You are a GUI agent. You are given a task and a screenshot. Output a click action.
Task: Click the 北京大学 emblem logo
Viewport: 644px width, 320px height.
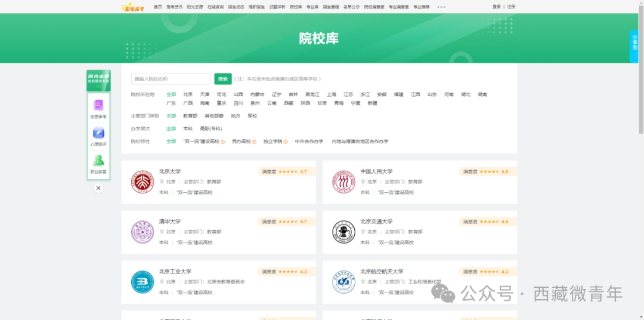(x=143, y=182)
